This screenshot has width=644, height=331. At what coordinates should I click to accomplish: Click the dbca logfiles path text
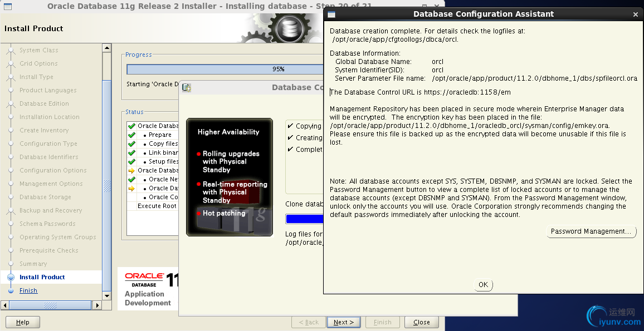coord(395,39)
